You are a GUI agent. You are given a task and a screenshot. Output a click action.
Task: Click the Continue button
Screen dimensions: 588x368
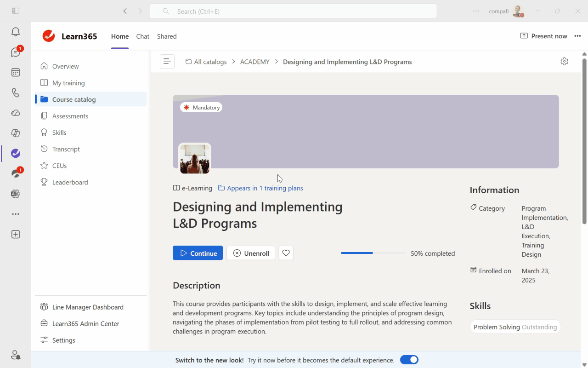point(198,253)
